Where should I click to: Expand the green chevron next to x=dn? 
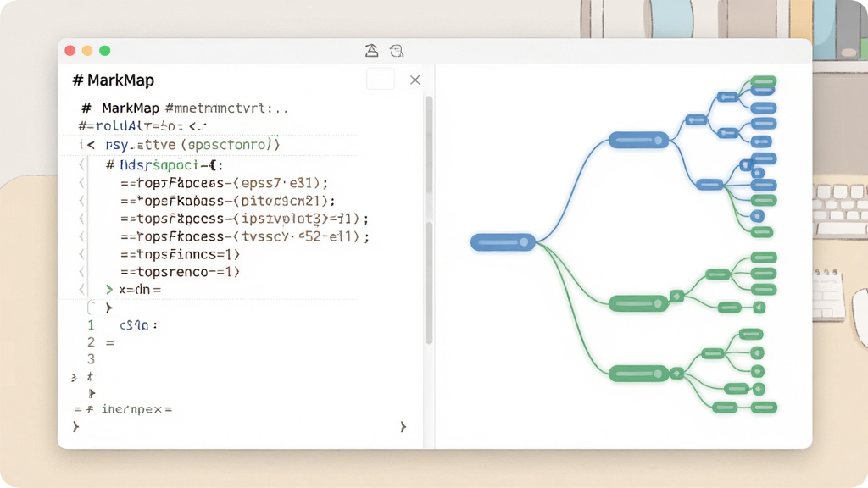tap(109, 290)
